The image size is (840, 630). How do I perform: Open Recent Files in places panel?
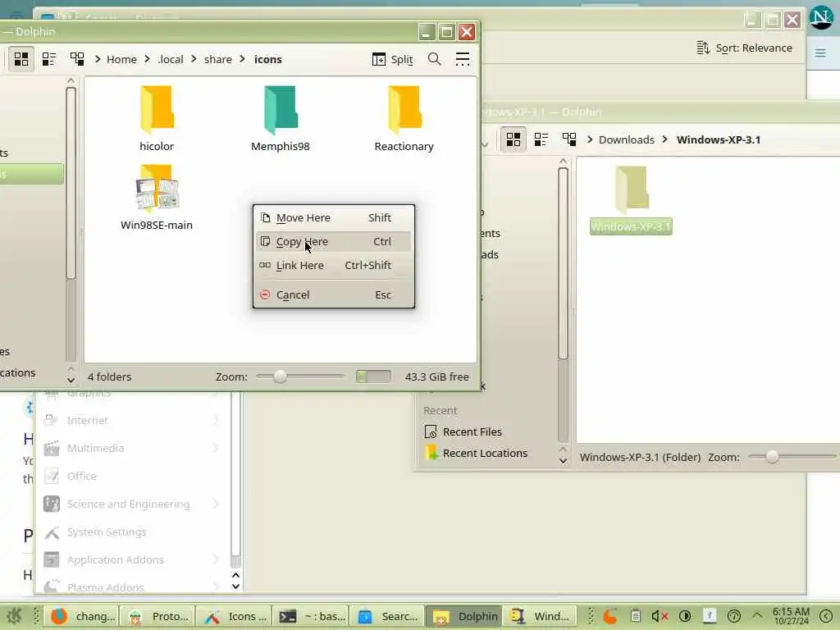(x=472, y=431)
